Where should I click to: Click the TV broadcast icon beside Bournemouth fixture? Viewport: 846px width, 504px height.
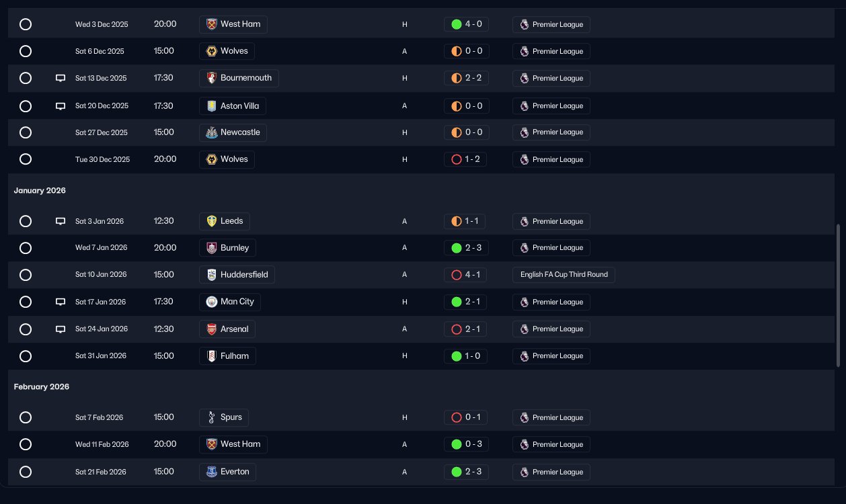[x=61, y=79]
